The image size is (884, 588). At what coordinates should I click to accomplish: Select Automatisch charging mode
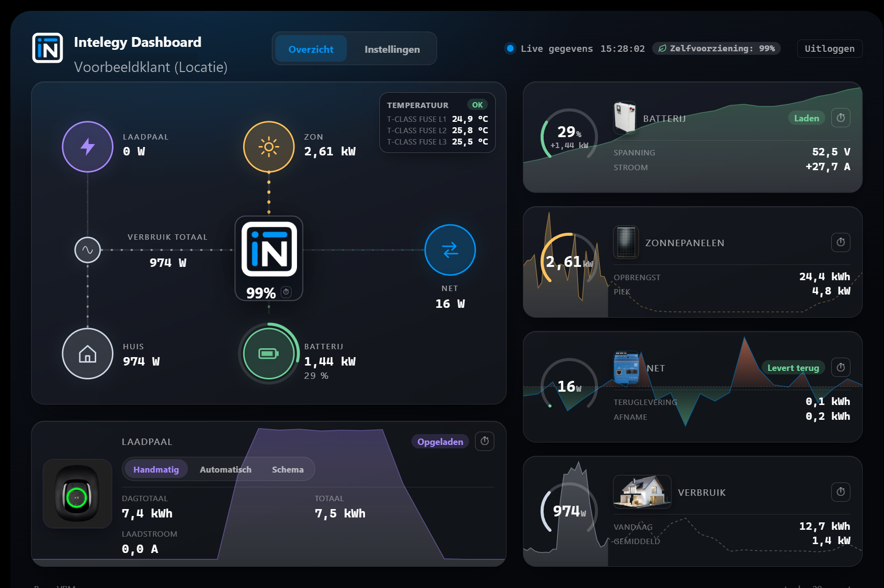click(225, 469)
